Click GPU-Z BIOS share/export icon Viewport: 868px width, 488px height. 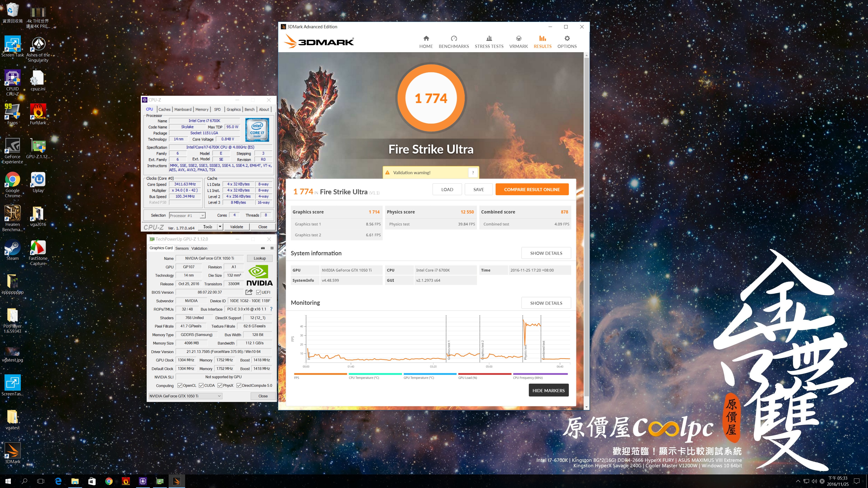coord(249,292)
